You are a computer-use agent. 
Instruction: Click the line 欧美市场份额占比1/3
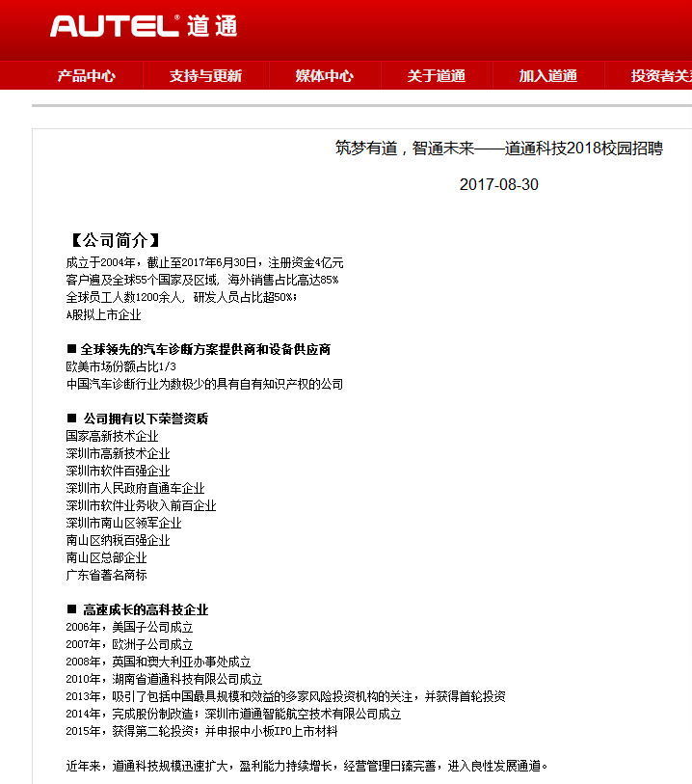[x=120, y=367]
